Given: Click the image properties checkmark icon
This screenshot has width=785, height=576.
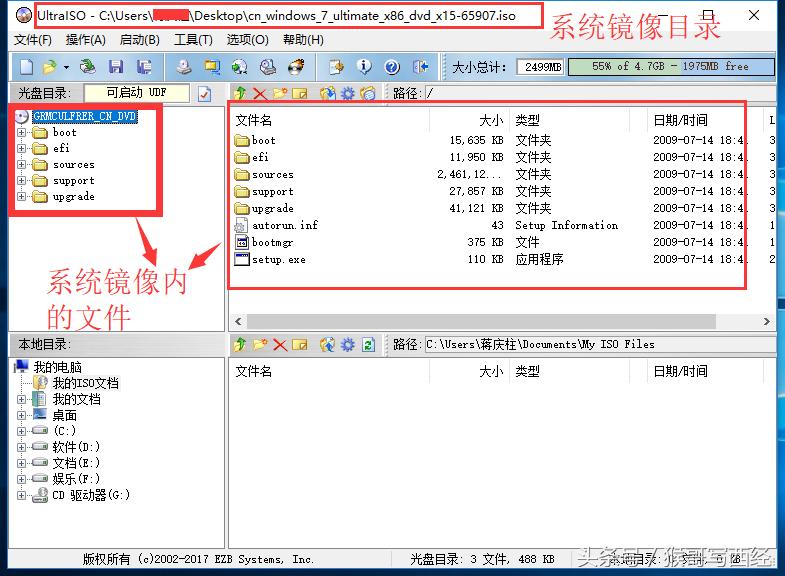Looking at the screenshot, I should [204, 94].
